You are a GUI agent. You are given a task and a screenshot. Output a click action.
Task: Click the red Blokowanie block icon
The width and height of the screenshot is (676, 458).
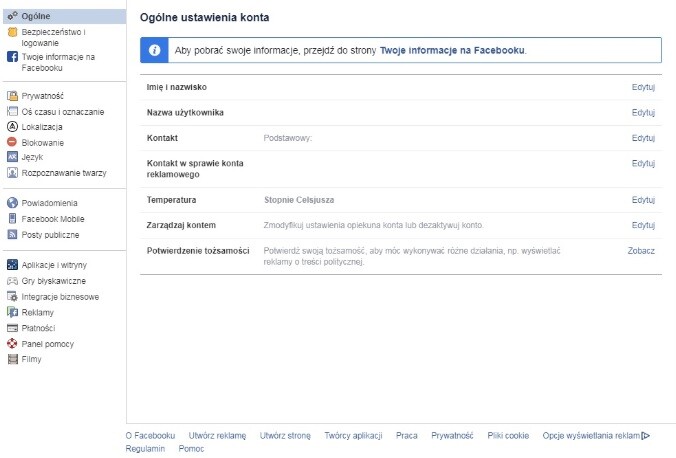(x=12, y=142)
